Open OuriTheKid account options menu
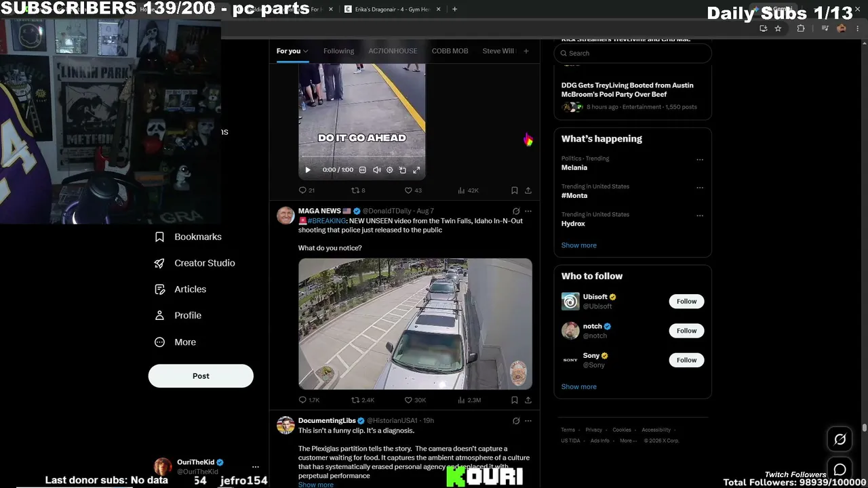This screenshot has width=868, height=488. [x=255, y=467]
